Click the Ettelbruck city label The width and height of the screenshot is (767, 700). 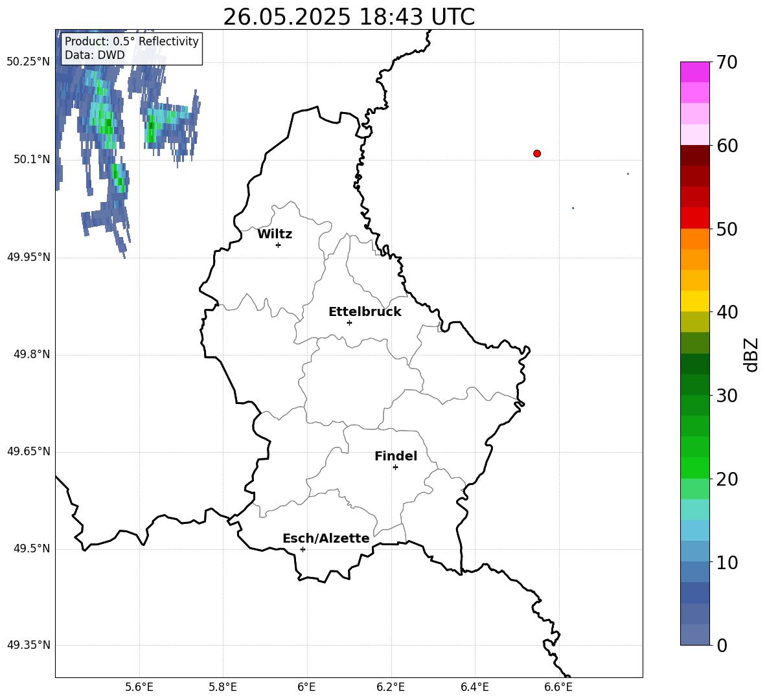[x=365, y=312]
